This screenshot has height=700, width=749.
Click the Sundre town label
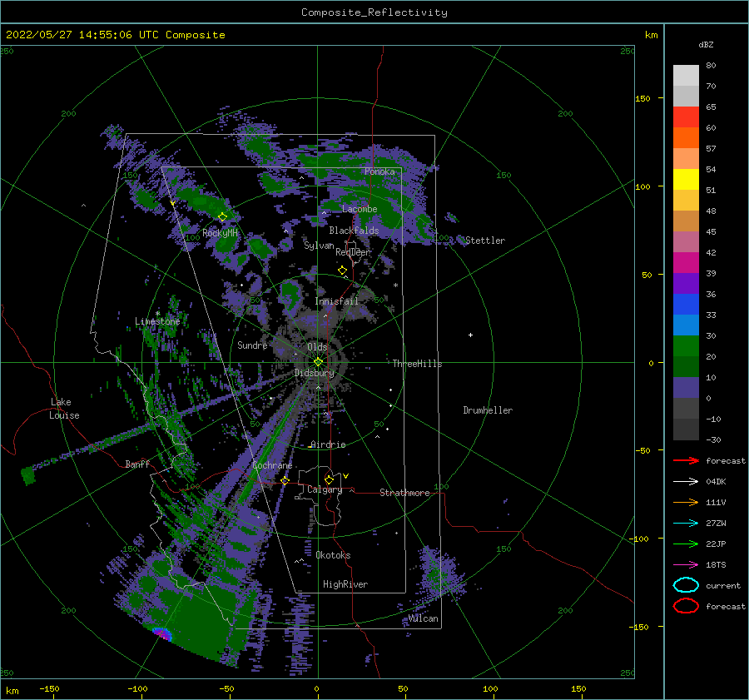click(252, 345)
